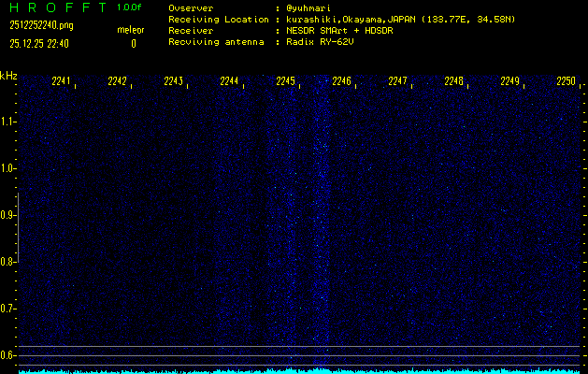Click the Receiving Location label

pyautogui.click(x=219, y=20)
